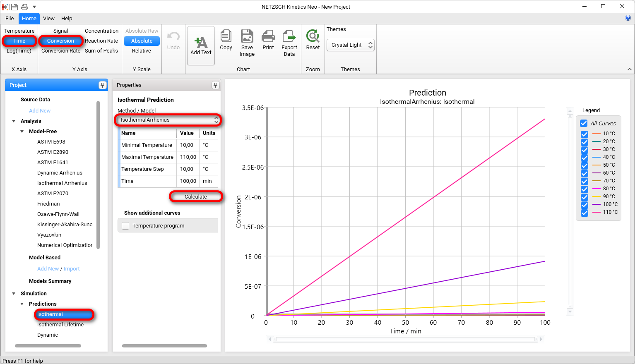Screen dimensions: 635x364
Task: Enable the Temperature program checkbox
Action: point(125,225)
